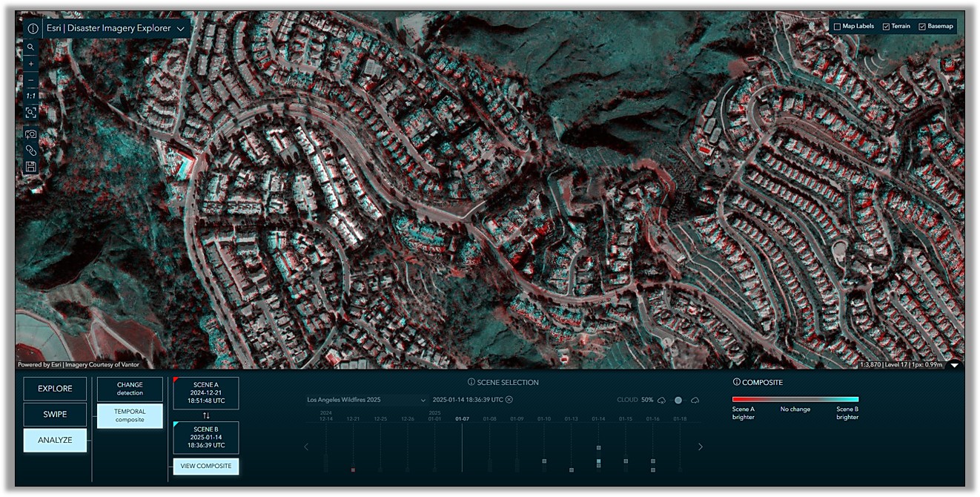Image resolution: width=980 pixels, height=497 pixels.
Task: Reset zoom to 1:1 scale
Action: point(31,96)
